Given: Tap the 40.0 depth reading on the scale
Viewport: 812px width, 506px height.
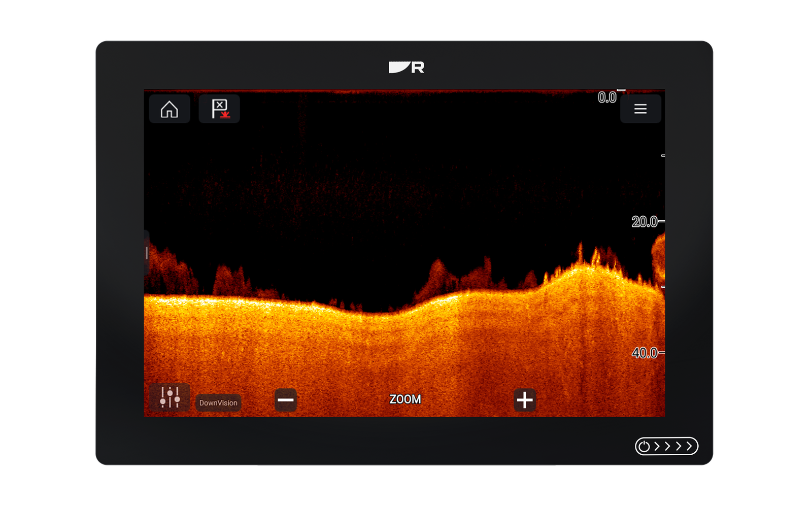Looking at the screenshot, I should pos(644,352).
